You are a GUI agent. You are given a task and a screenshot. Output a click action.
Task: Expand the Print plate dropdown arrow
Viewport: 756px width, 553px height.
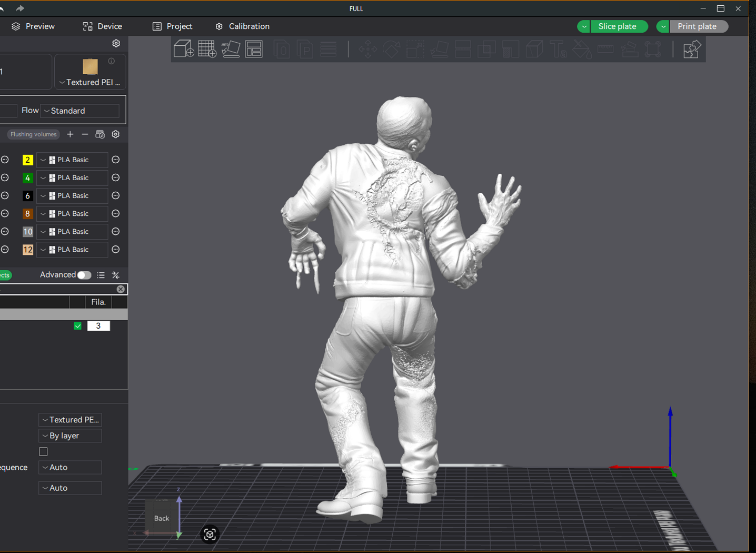click(x=663, y=26)
